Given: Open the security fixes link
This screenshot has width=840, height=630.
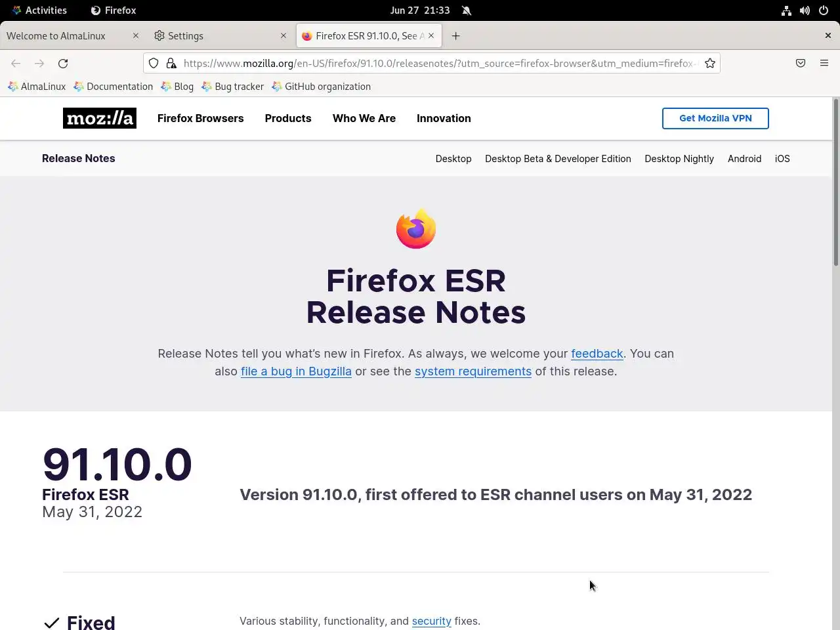Looking at the screenshot, I should coord(432,621).
